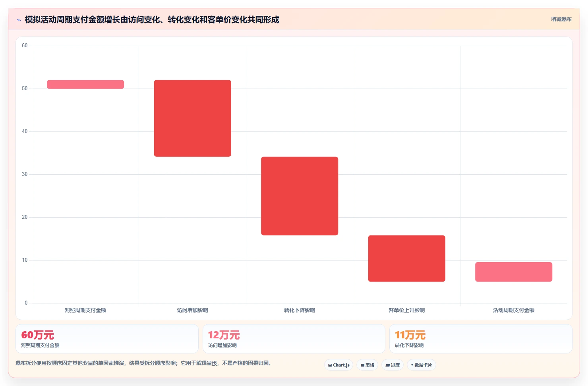Select the 数据卡片 chip

click(422, 365)
